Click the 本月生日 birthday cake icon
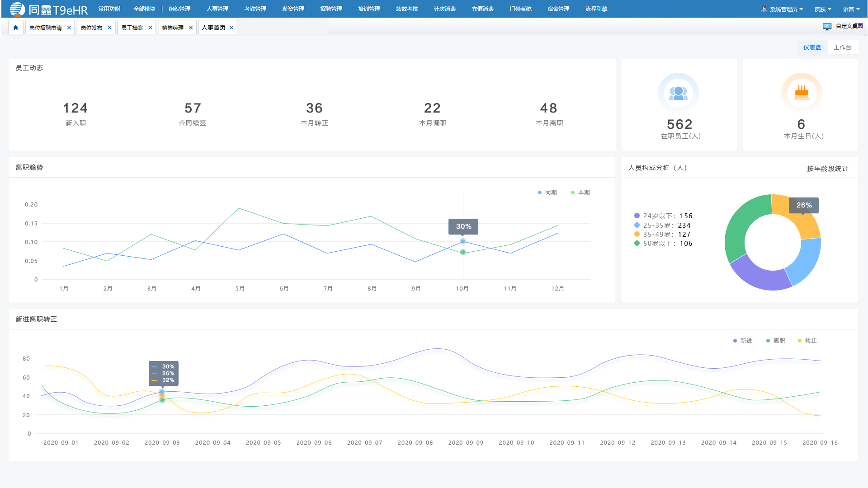The height and width of the screenshot is (488, 868). click(802, 93)
